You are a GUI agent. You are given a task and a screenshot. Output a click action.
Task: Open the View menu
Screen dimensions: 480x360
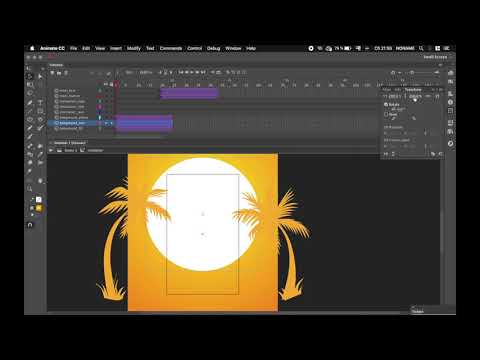coord(100,48)
